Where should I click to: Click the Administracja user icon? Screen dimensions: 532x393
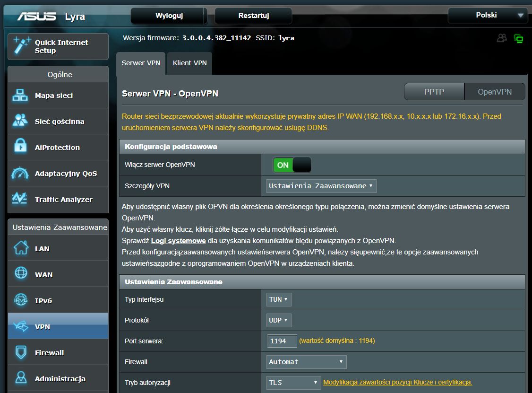21,378
